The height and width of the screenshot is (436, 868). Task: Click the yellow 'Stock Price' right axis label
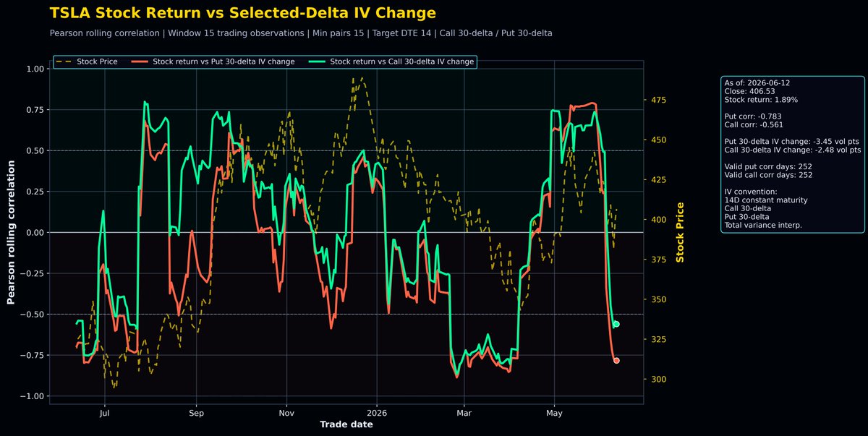(679, 233)
